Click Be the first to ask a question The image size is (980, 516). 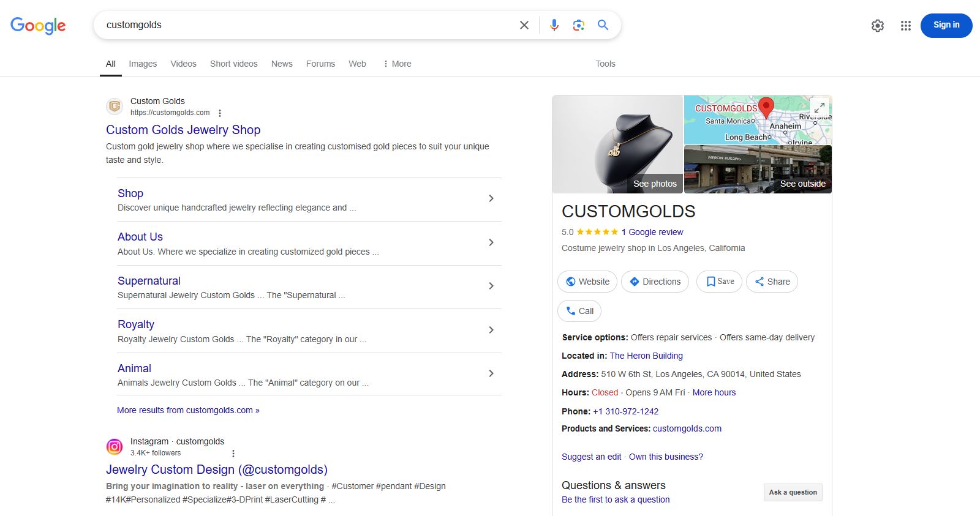coord(616,499)
